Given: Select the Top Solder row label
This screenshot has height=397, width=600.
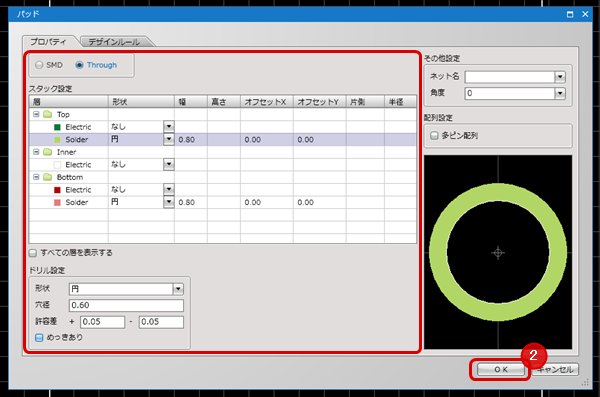Looking at the screenshot, I should coord(77,140).
